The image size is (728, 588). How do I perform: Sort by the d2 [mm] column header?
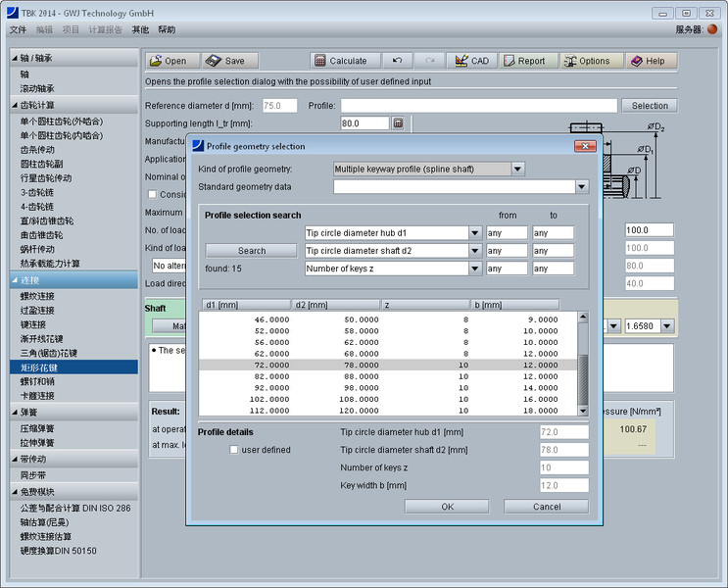coord(336,305)
